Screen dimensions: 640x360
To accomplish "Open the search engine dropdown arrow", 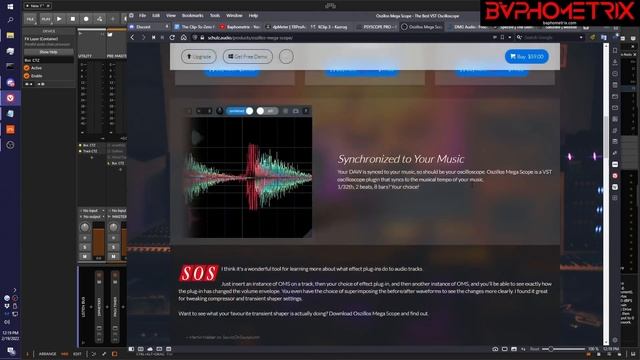I will coord(581,38).
